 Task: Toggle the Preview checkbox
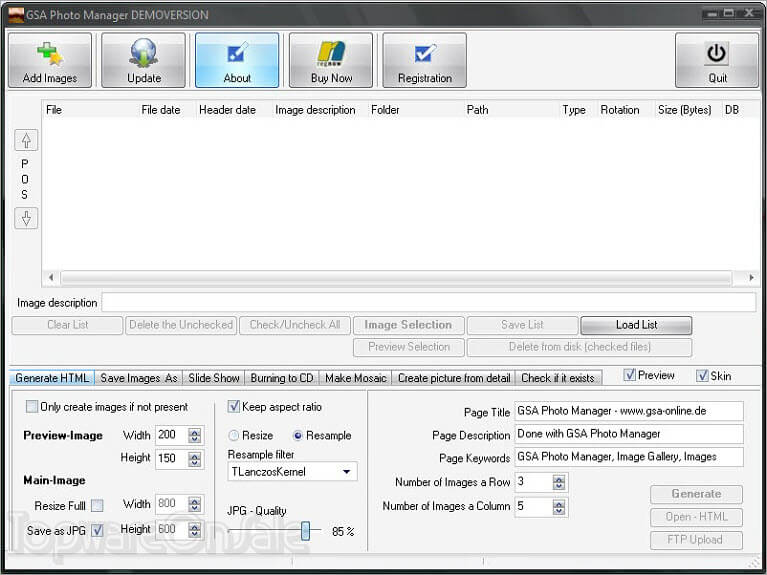coord(630,375)
